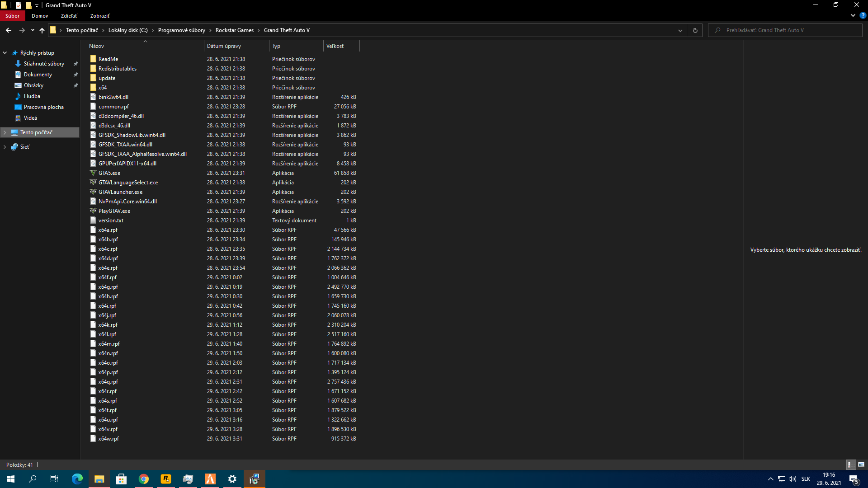Image resolution: width=868 pixels, height=488 pixels.
Task: Launch Google Chrome from the taskbar
Action: 143,479
